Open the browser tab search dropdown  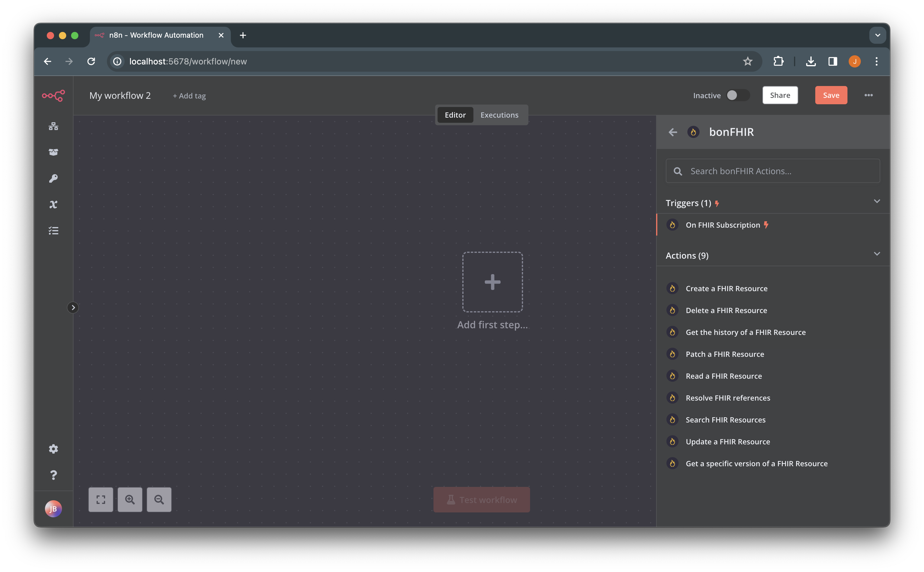click(878, 35)
